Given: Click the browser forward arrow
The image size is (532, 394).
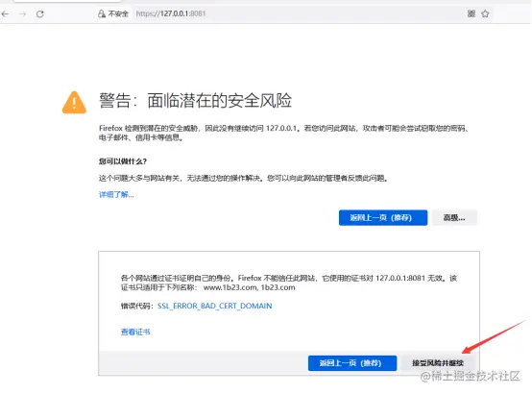Looking at the screenshot, I should click(x=22, y=13).
